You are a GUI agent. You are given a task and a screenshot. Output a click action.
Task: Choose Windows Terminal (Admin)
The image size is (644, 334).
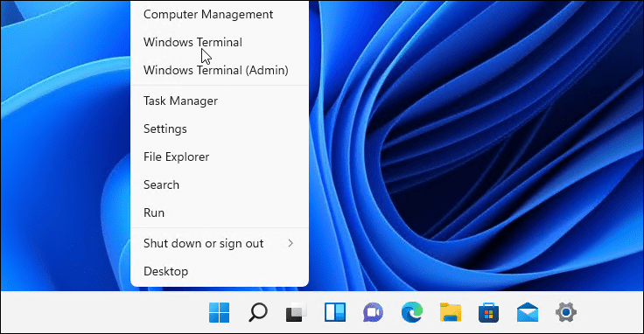tap(220, 70)
